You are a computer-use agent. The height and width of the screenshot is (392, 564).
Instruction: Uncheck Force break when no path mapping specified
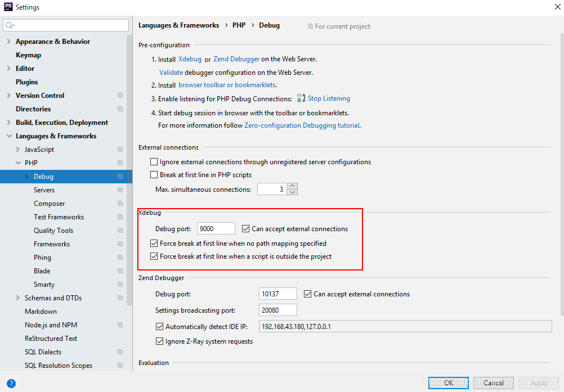(x=154, y=244)
